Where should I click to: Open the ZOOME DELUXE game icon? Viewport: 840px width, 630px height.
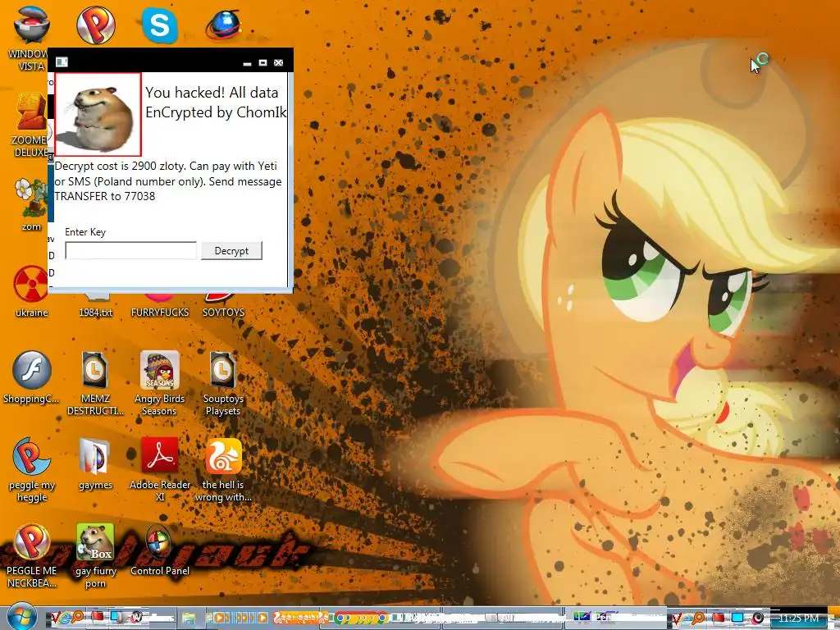31,112
